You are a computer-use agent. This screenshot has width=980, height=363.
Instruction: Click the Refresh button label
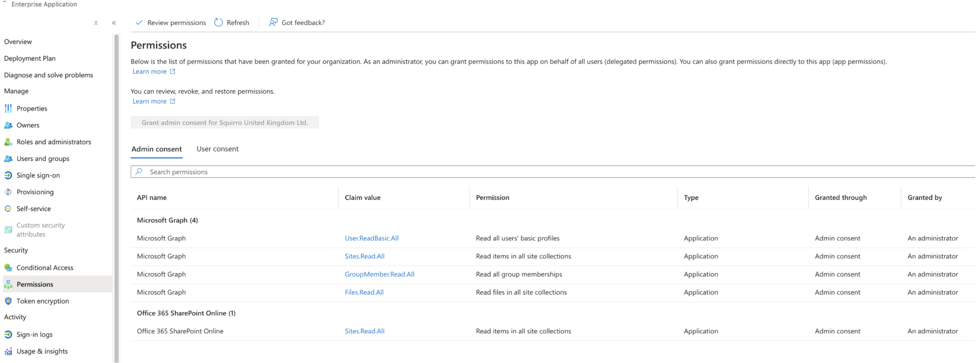click(x=238, y=22)
